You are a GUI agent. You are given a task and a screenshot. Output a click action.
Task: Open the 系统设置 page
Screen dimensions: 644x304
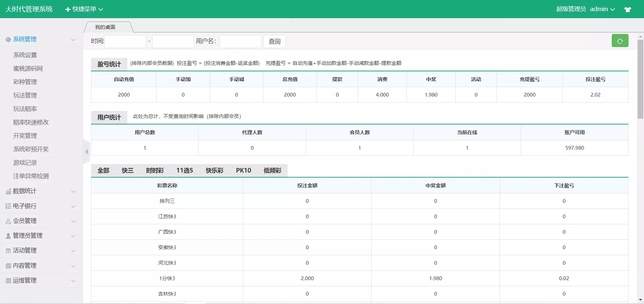[26, 55]
